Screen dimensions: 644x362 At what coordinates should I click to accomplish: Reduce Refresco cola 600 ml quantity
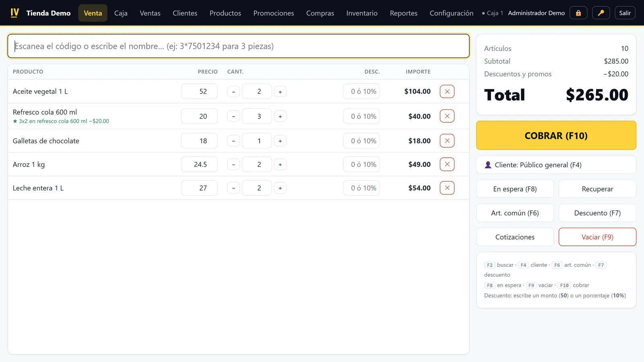[233, 116]
